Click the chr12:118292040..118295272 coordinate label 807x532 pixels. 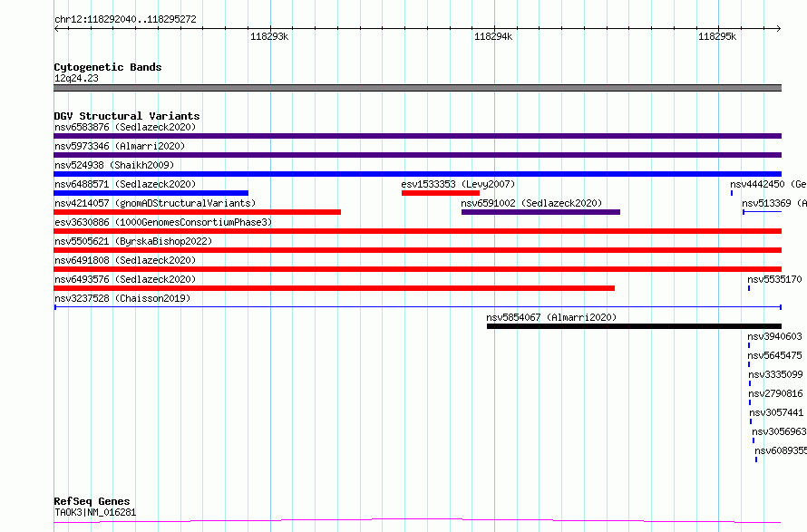click(125, 20)
